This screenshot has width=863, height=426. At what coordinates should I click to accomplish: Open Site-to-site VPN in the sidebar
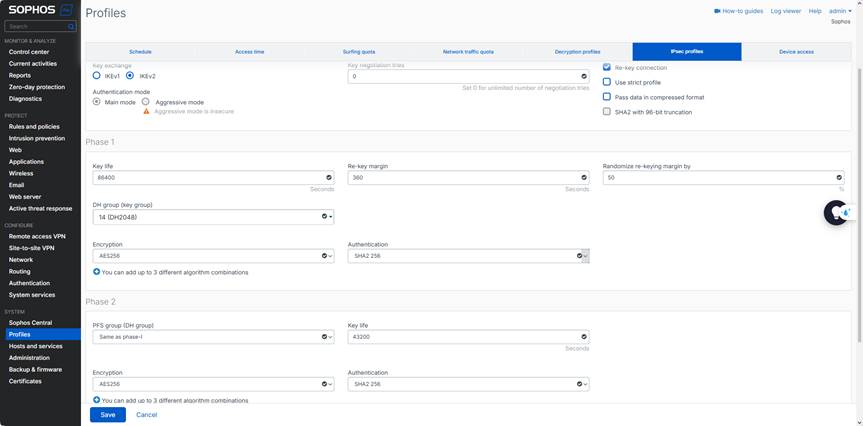click(x=32, y=248)
